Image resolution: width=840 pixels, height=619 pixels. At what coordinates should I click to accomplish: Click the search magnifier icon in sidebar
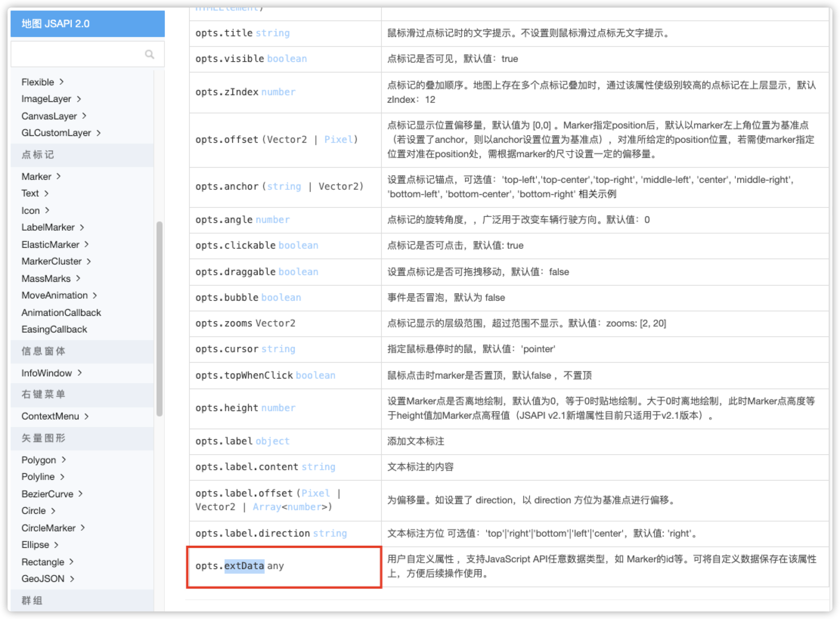click(150, 54)
